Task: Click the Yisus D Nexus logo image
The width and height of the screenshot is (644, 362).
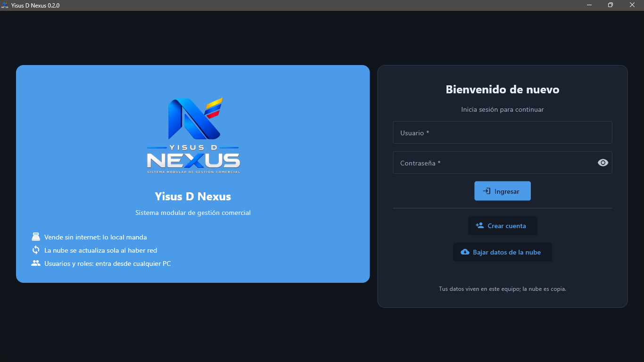Action: [193, 136]
